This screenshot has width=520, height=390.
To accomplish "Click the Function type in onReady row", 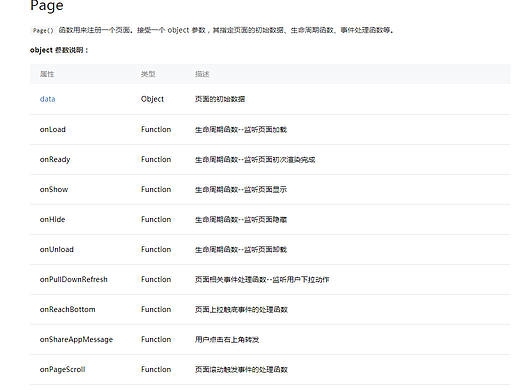I will coord(156,159).
